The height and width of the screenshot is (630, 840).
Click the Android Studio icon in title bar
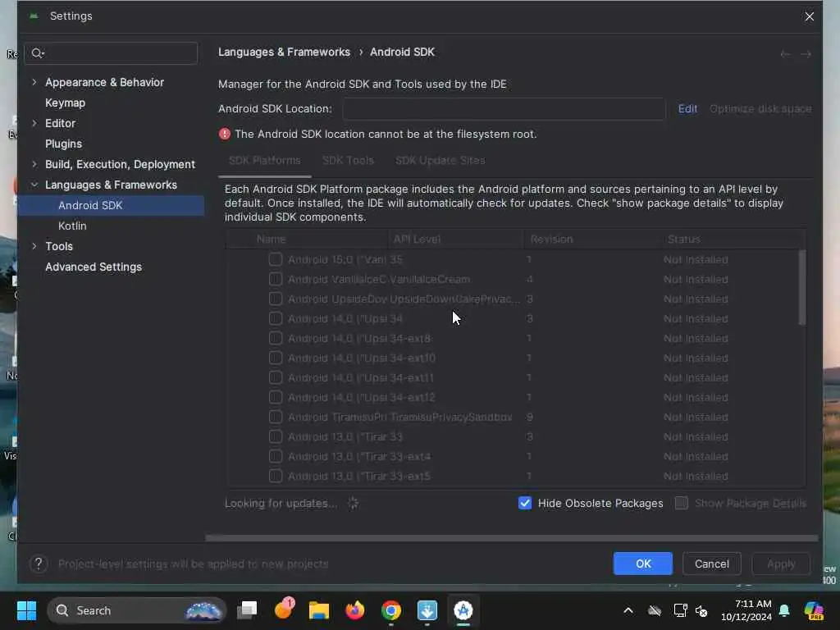pos(34,16)
